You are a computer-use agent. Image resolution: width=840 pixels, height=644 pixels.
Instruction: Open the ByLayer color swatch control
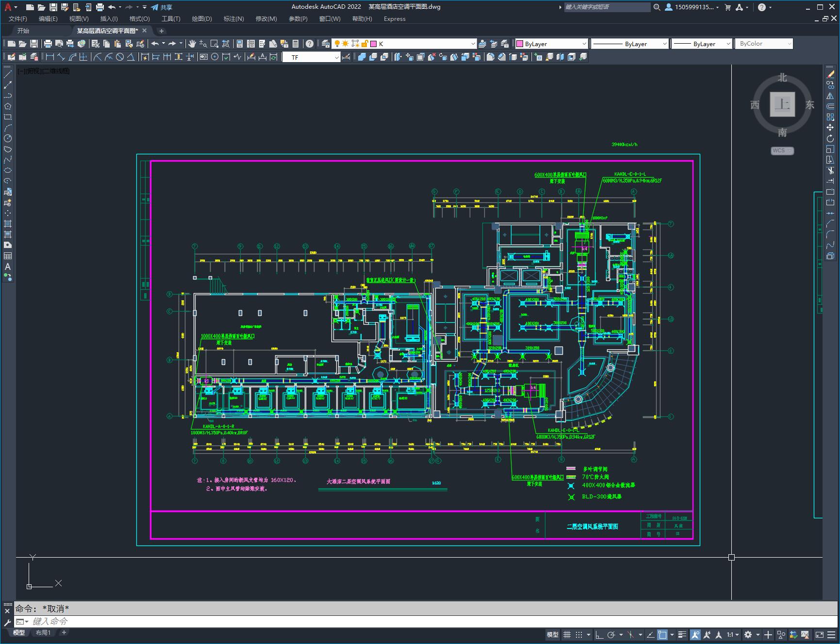click(551, 44)
